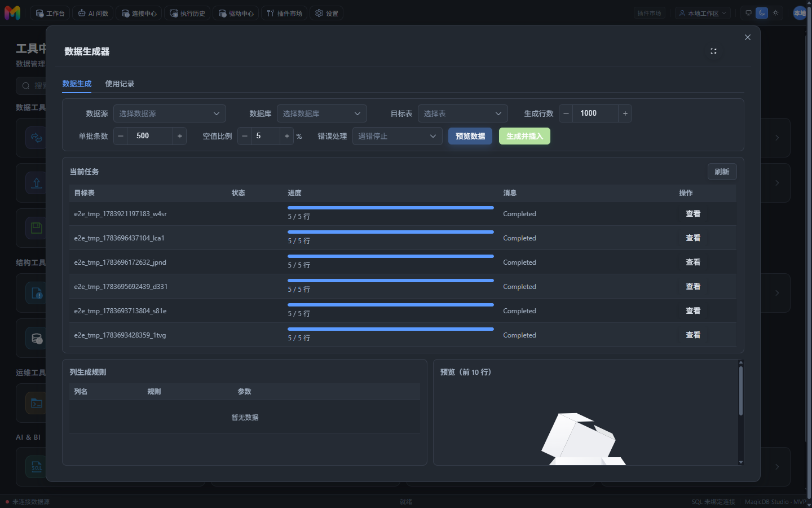Open the 目标表 table dropdown

point(462,113)
